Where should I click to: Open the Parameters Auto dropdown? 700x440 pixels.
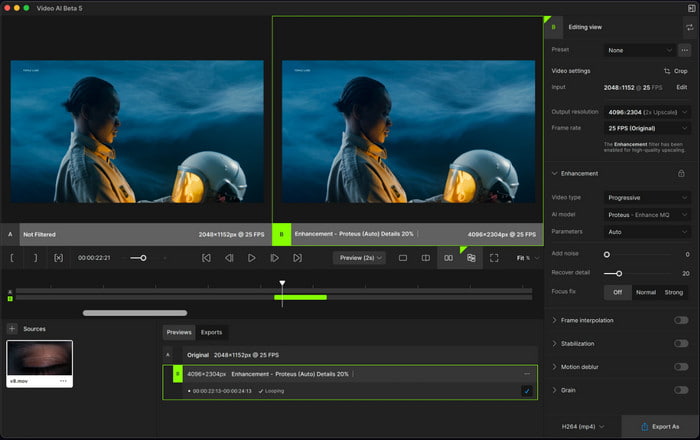click(x=647, y=232)
